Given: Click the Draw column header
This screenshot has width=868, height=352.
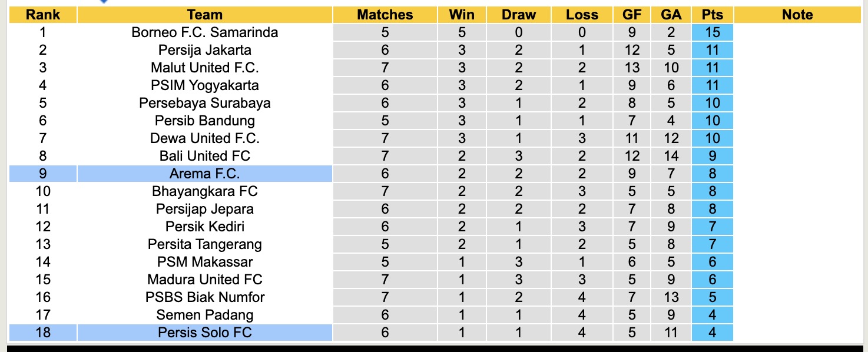Looking at the screenshot, I should pos(519,15).
